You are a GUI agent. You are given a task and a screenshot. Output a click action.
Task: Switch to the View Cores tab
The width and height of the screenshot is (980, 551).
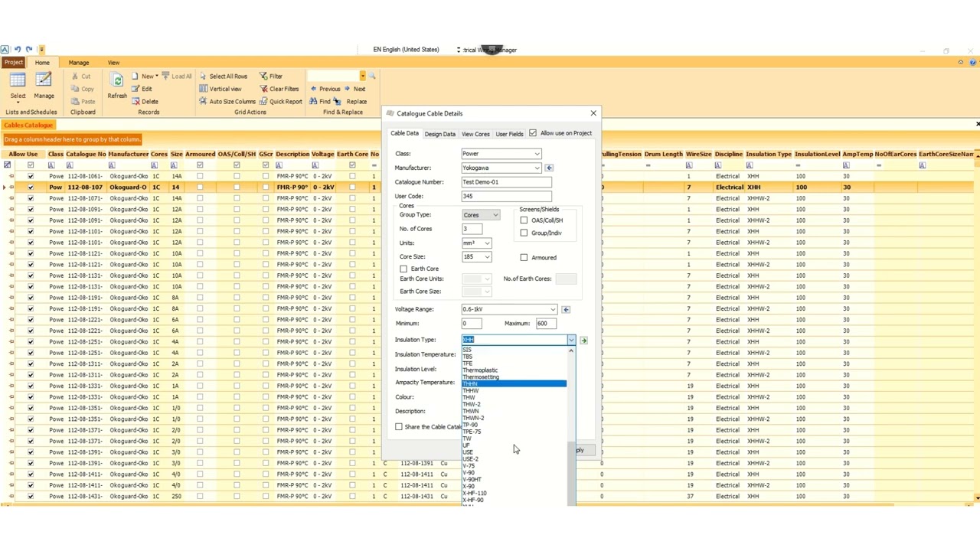[475, 134]
